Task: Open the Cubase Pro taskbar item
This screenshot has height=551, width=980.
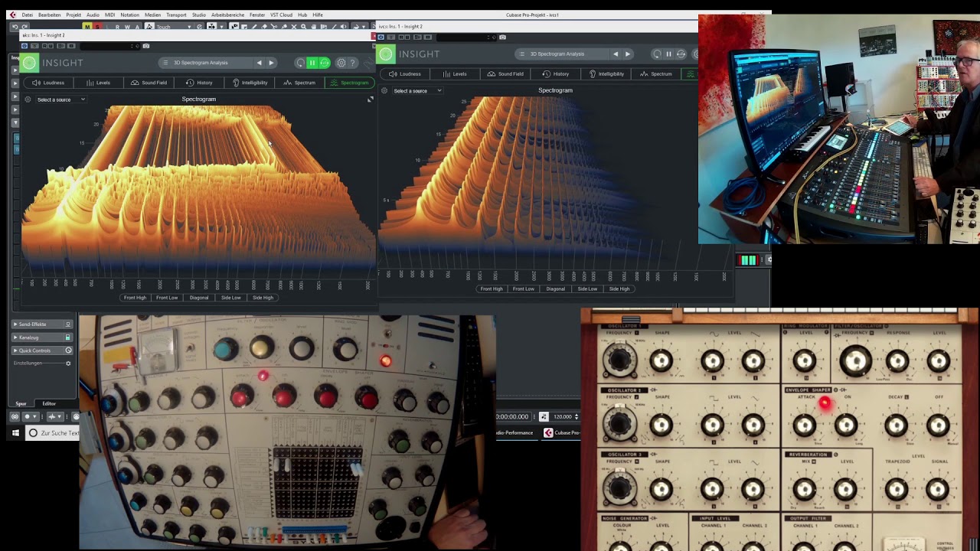Action: click(561, 433)
